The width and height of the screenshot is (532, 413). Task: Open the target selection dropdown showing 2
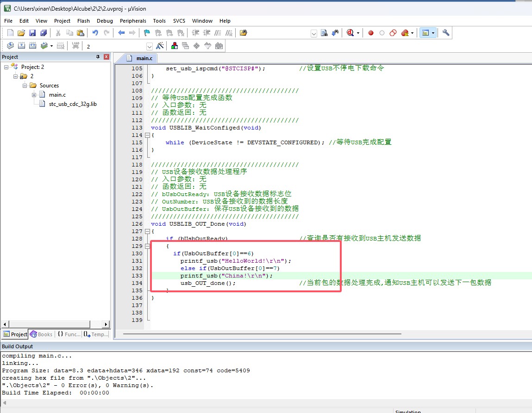[149, 46]
